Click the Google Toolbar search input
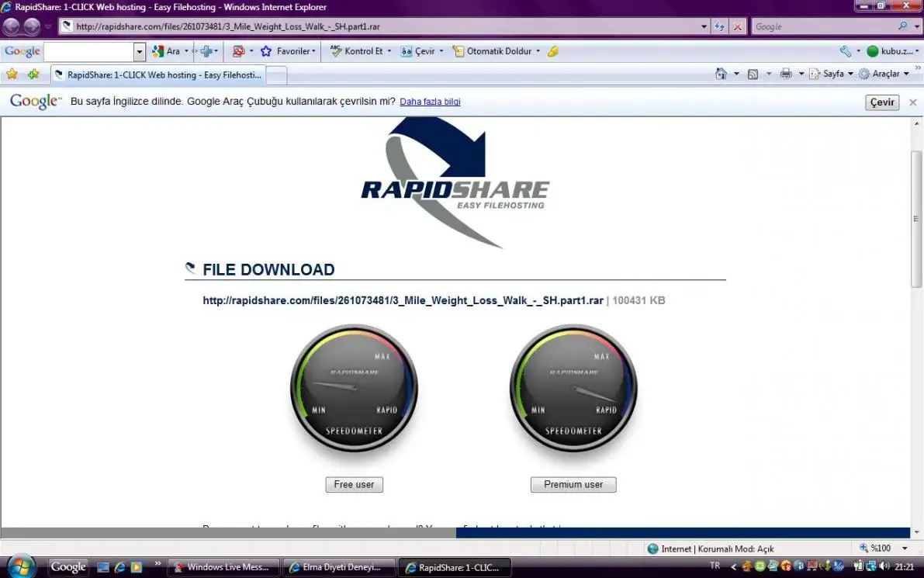Image resolution: width=924 pixels, height=578 pixels. (x=89, y=52)
